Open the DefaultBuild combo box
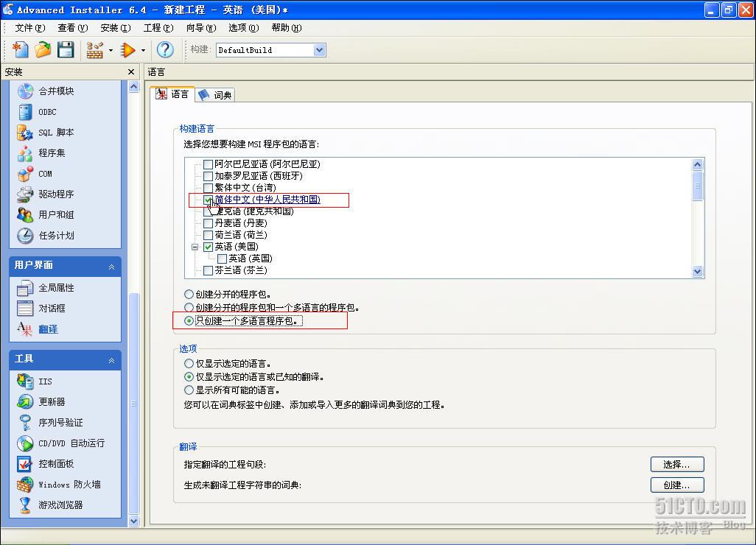 pyautogui.click(x=271, y=49)
